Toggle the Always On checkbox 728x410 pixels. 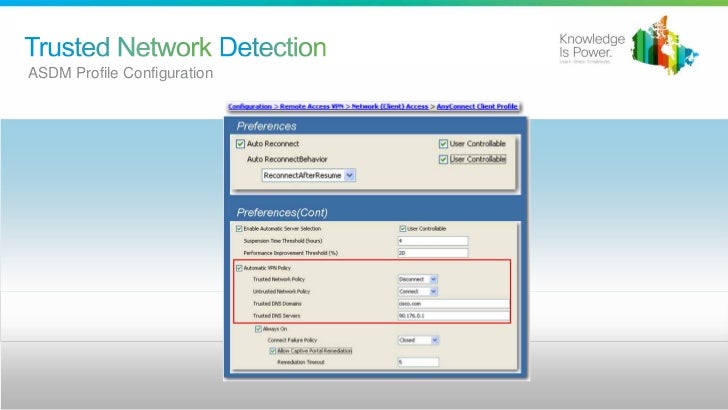(x=258, y=329)
